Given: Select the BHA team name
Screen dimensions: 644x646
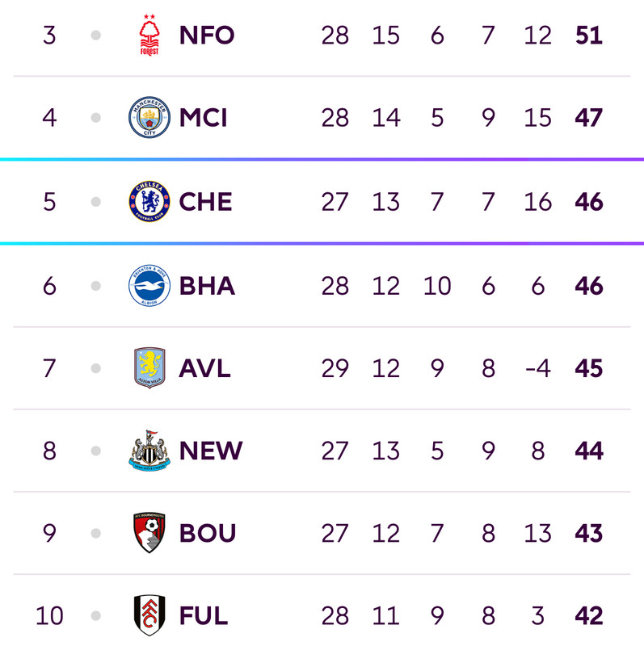Looking at the screenshot, I should click(207, 286).
